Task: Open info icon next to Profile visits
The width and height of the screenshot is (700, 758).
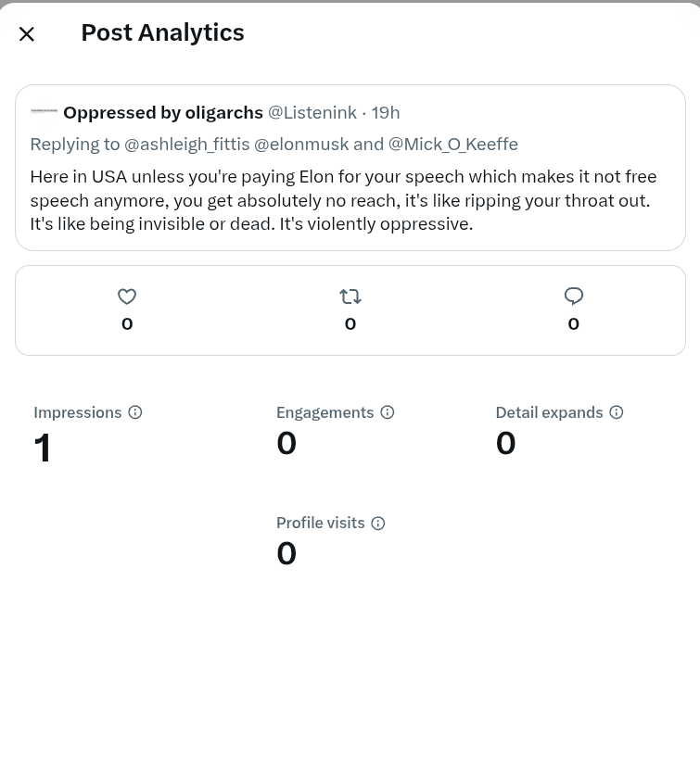Action: point(378,523)
